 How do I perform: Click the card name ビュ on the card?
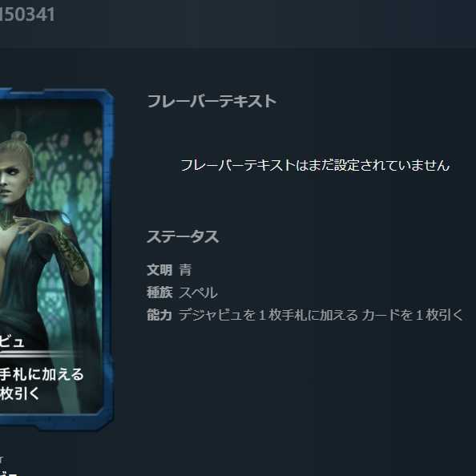(x=11, y=342)
